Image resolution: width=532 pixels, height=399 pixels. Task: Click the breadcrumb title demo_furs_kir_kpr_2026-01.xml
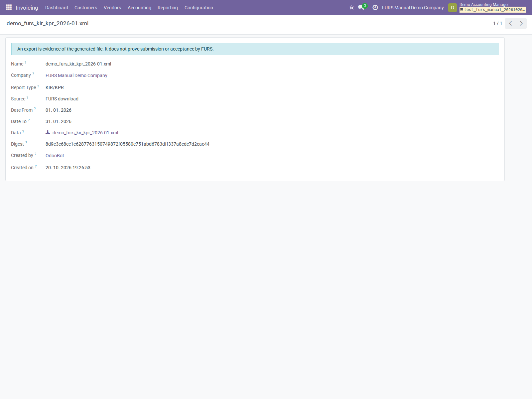tap(48, 23)
